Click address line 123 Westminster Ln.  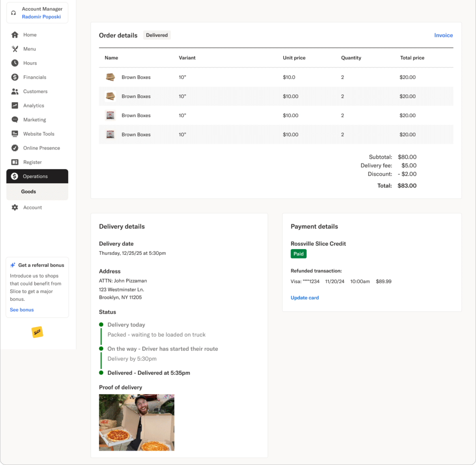coord(121,290)
